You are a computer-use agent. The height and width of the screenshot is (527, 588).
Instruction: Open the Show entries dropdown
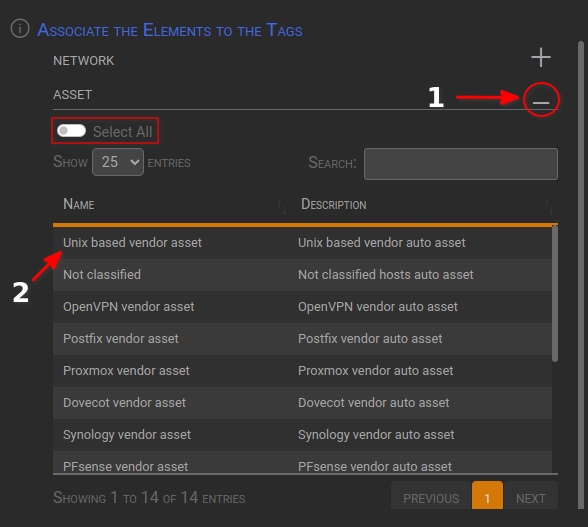[x=118, y=162]
